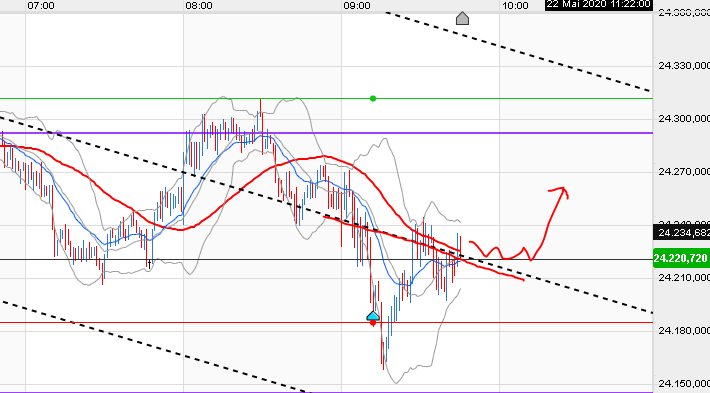Click the 08:00 time axis label
Screen dimensions: 710x393
point(199,5)
